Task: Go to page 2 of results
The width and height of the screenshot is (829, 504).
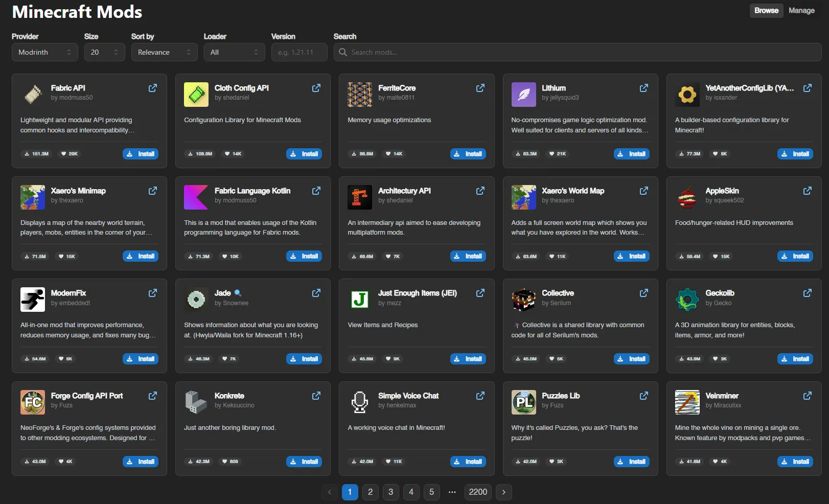Action: point(371,492)
